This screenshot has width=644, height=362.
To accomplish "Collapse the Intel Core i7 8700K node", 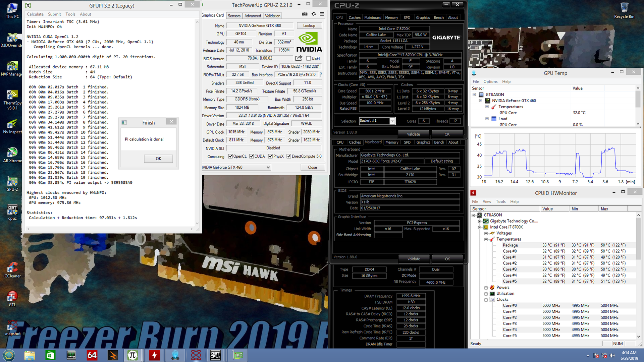I will pyautogui.click(x=480, y=227).
